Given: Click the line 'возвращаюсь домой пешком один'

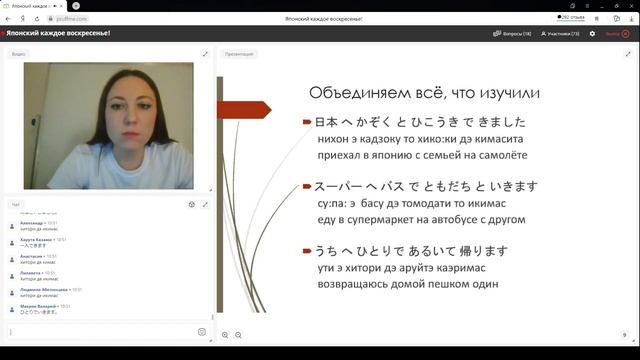Looking at the screenshot, I should coord(408,284).
